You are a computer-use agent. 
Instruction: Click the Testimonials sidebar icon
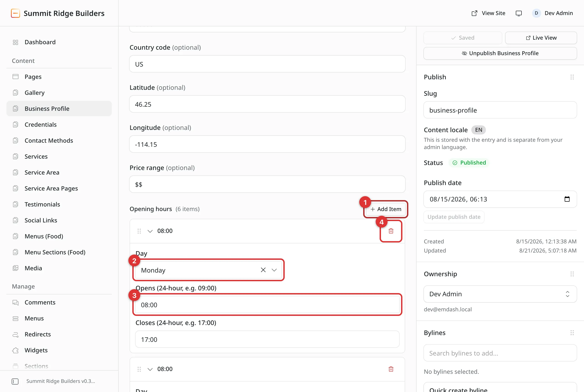tap(16, 204)
